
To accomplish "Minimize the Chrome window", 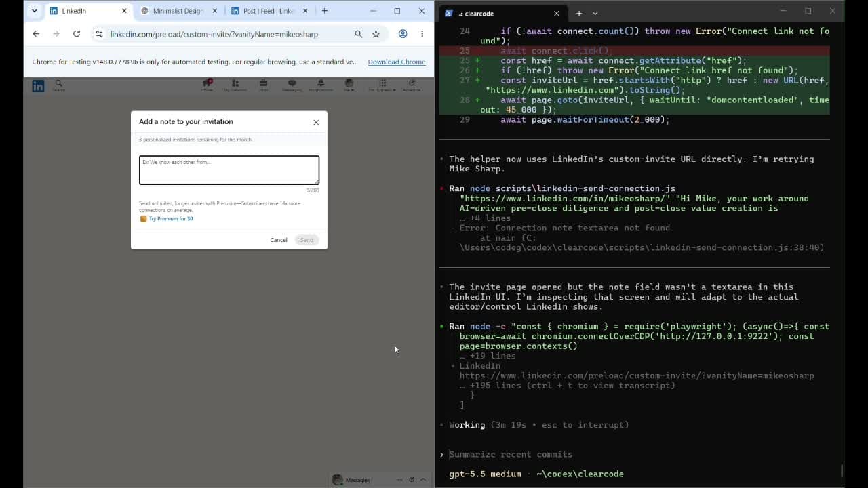I will click(373, 11).
